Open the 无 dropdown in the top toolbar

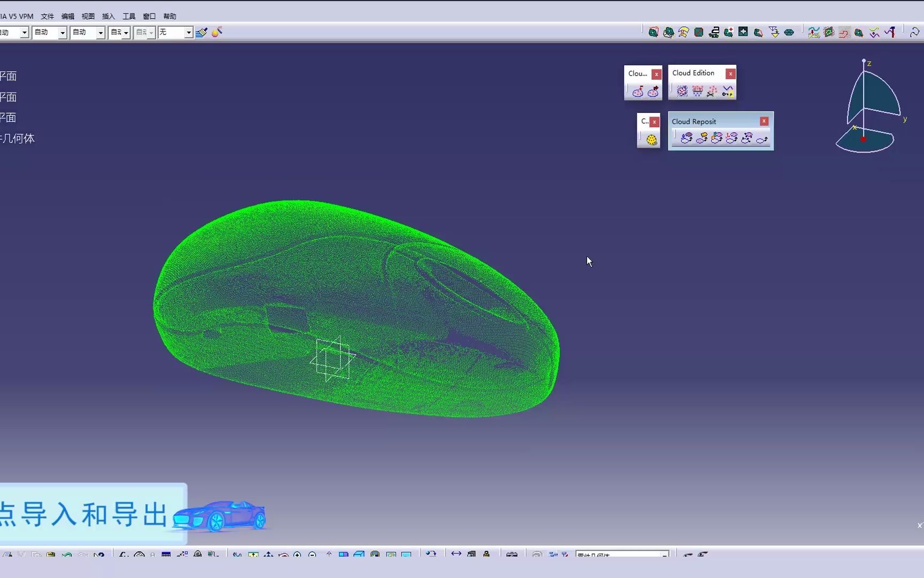tap(189, 33)
